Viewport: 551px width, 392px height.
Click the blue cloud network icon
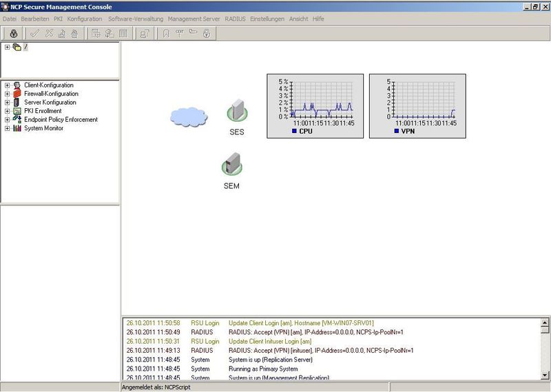pos(189,117)
